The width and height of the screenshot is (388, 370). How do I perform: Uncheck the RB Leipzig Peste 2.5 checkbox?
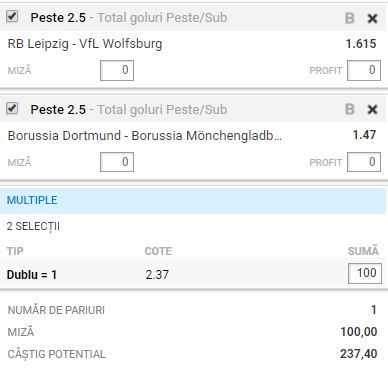(x=12, y=16)
